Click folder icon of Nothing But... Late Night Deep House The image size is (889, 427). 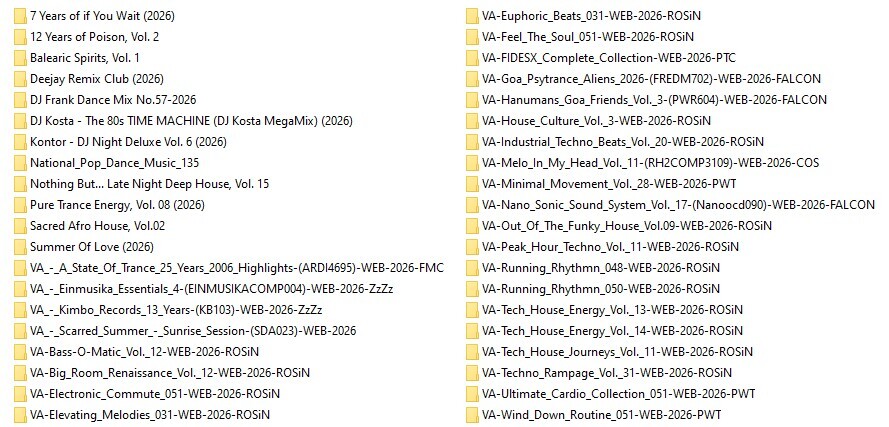click(x=20, y=184)
